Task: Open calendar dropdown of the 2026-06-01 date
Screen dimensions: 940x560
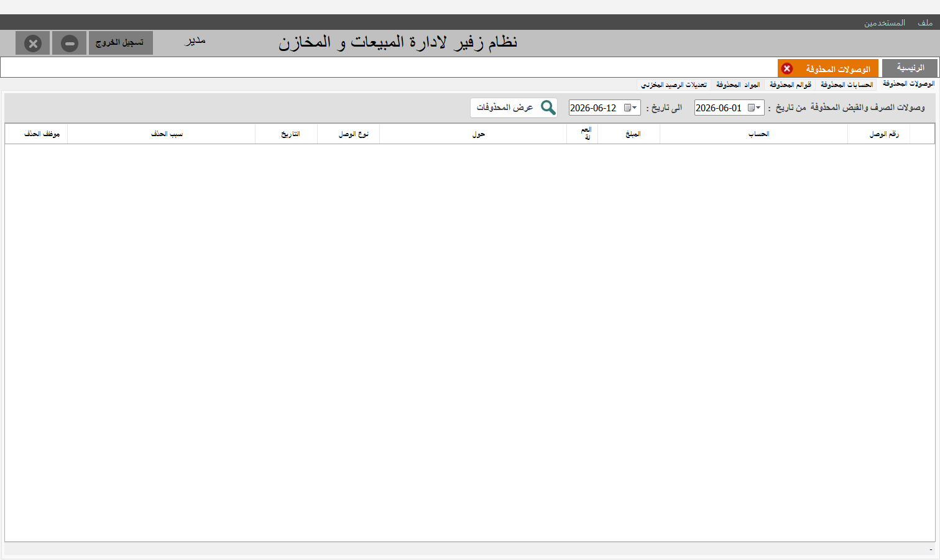Action: 755,108
